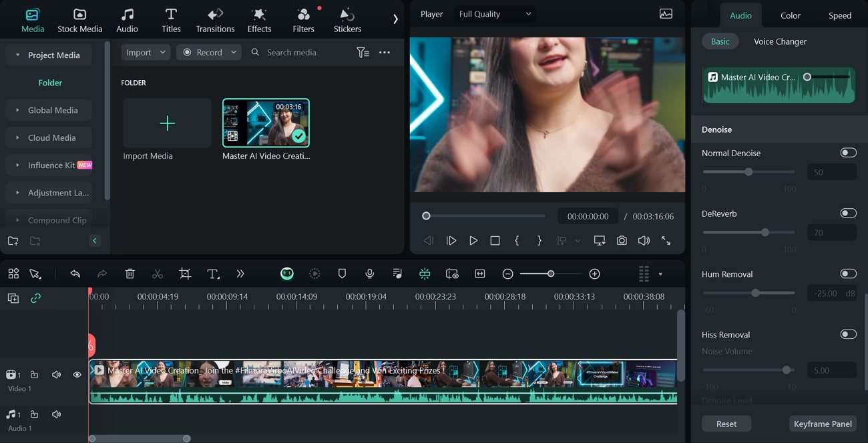Open the layout grid icon in timeline toolbar
Image resolution: width=868 pixels, height=443 pixels.
tap(13, 274)
